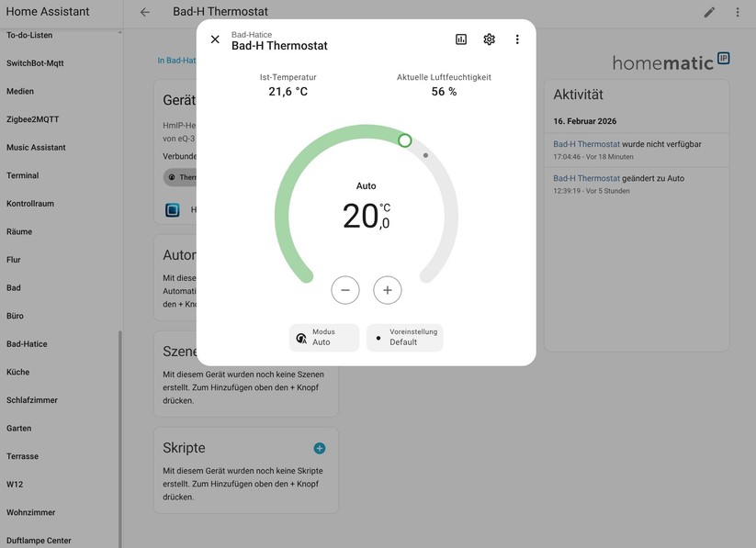Edit device with the pencil icon
Screen dimensions: 756x548
[709, 12]
